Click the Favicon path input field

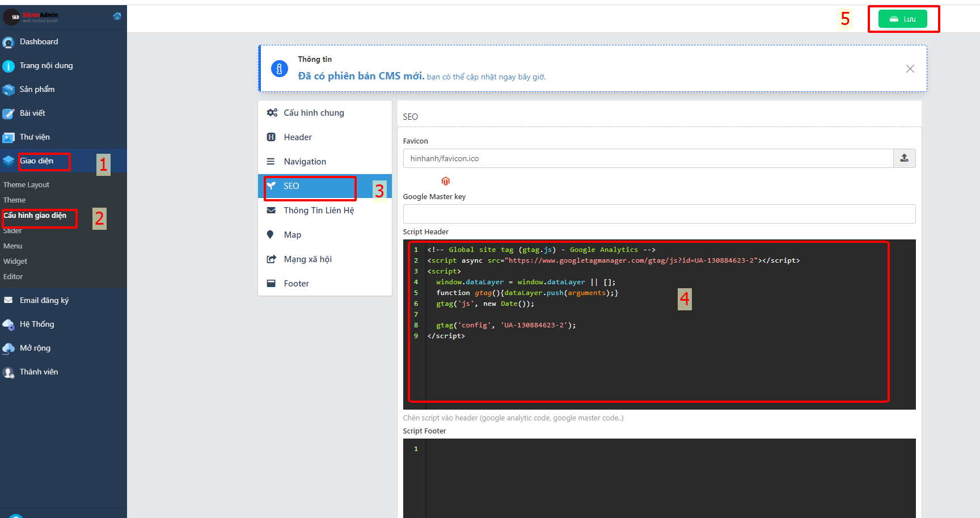pyautogui.click(x=648, y=158)
